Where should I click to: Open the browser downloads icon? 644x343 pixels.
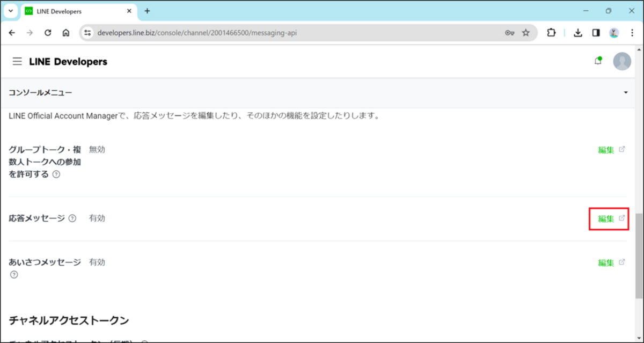[578, 33]
